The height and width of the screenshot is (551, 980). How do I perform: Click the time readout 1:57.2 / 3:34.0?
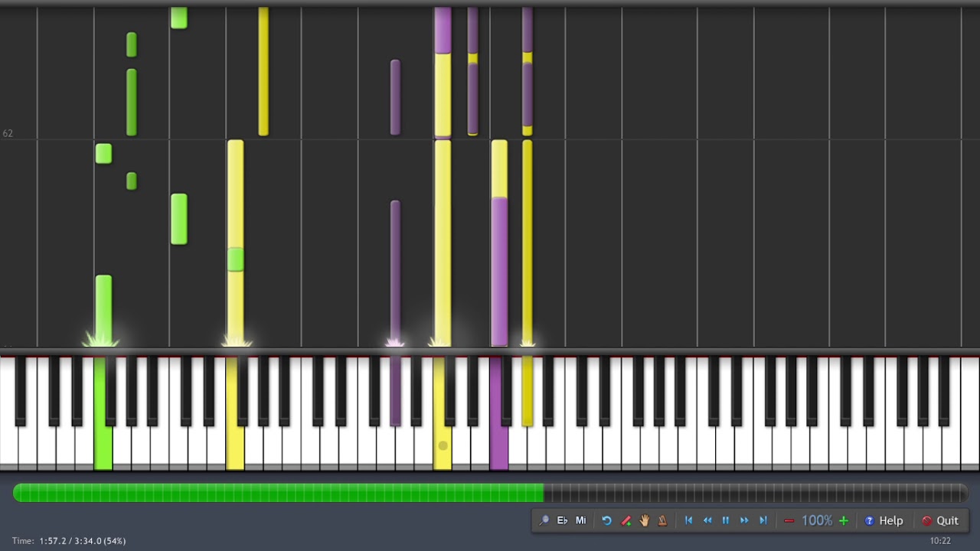point(69,541)
